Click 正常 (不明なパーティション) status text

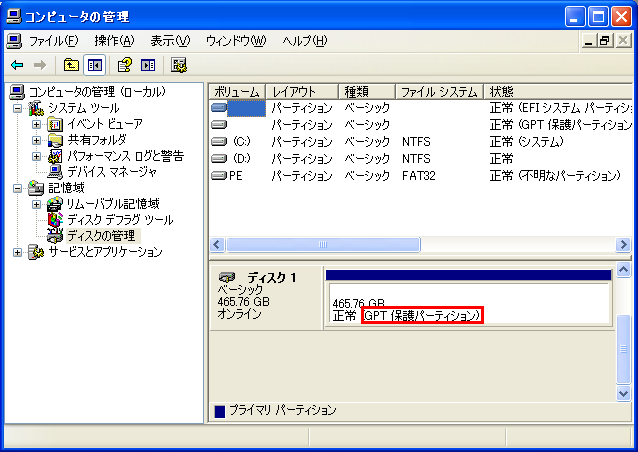click(555, 176)
